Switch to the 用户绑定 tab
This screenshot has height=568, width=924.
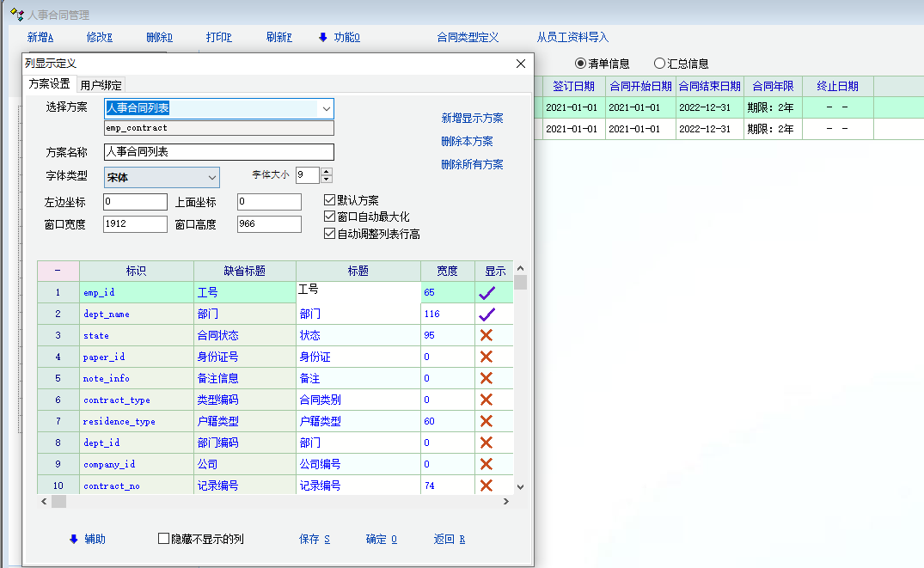click(101, 85)
